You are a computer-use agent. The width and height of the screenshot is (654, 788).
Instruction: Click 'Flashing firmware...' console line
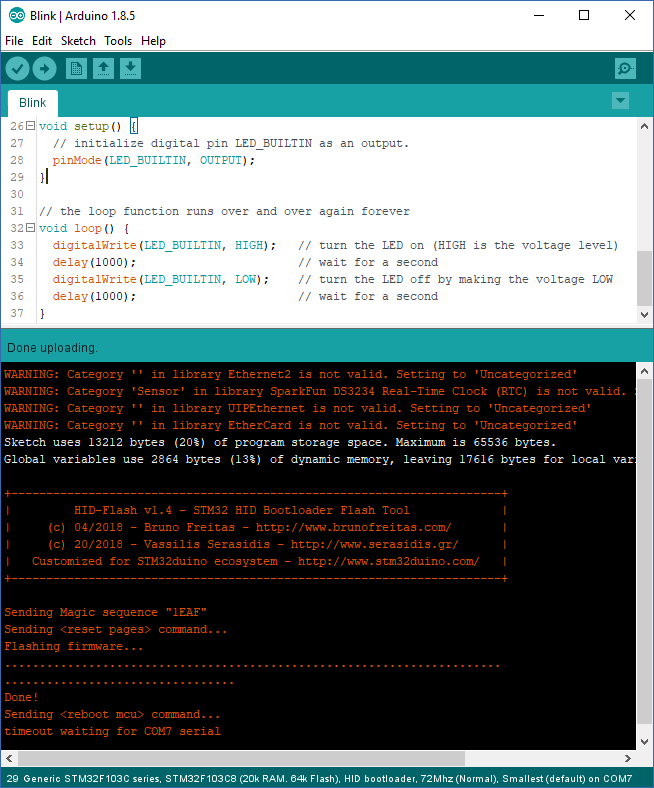point(74,647)
